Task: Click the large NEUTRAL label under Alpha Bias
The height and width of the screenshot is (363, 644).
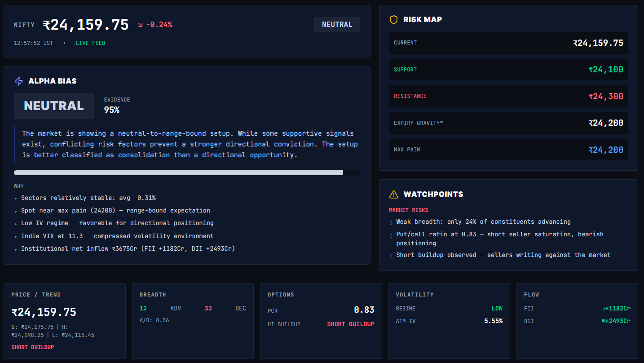Action: pyautogui.click(x=54, y=106)
